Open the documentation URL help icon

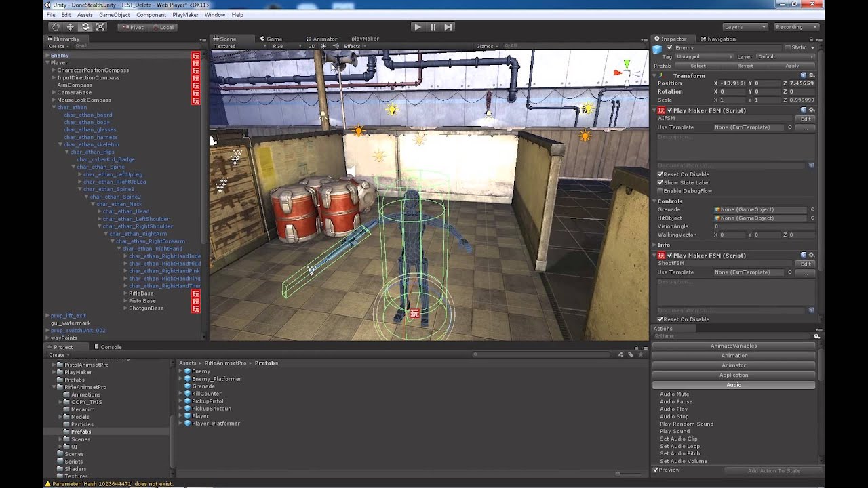click(812, 165)
